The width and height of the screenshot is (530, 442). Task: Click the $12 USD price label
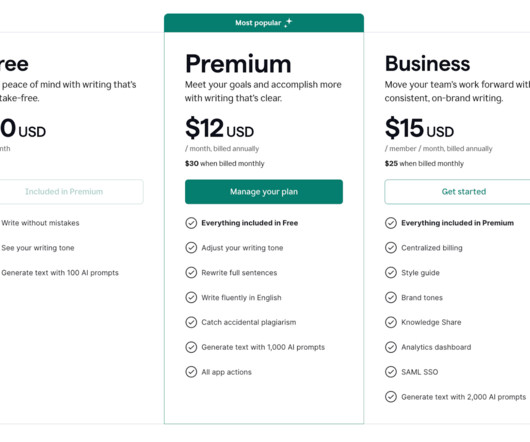[x=219, y=128]
